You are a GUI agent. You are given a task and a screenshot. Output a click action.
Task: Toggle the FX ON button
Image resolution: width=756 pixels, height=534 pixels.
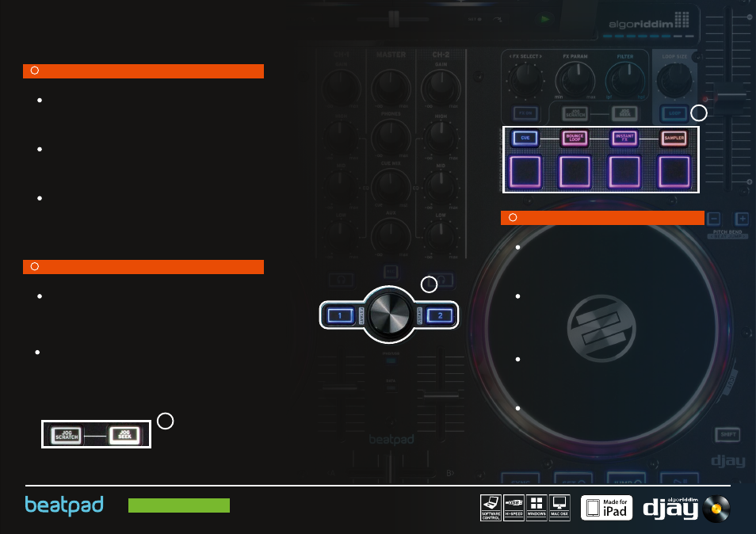click(525, 114)
